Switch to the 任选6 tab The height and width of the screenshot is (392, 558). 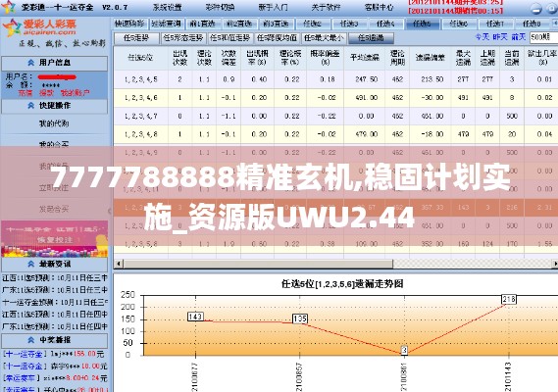click(x=459, y=24)
